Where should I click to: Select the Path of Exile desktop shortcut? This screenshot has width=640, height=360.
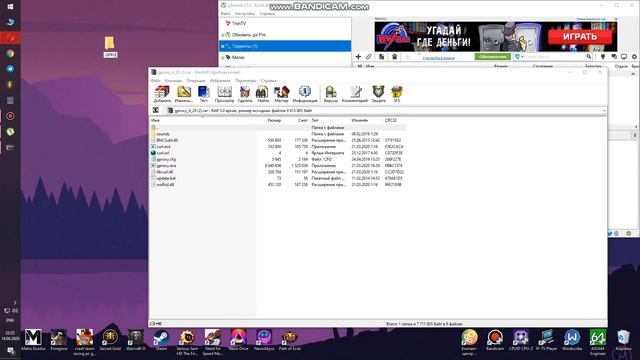[289, 340]
